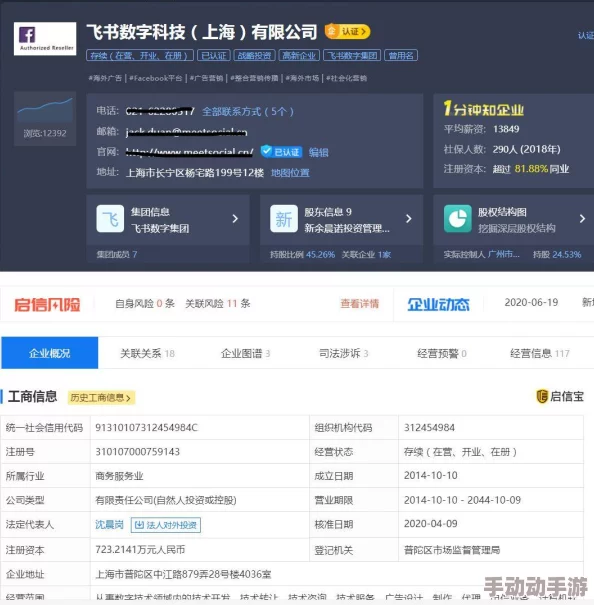Image resolution: width=594 pixels, height=605 pixels.
Task: Click the gold 认证 badge next to company name
Action: click(347, 31)
